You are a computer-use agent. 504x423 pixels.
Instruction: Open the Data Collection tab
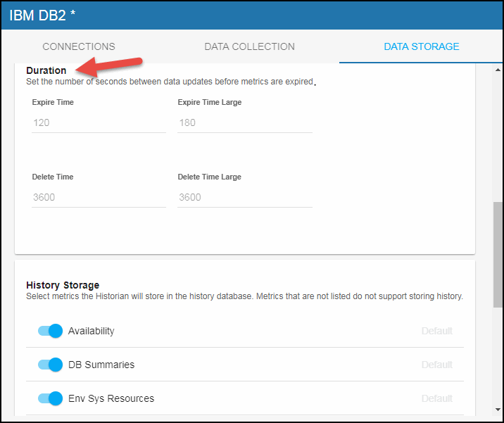(x=249, y=46)
